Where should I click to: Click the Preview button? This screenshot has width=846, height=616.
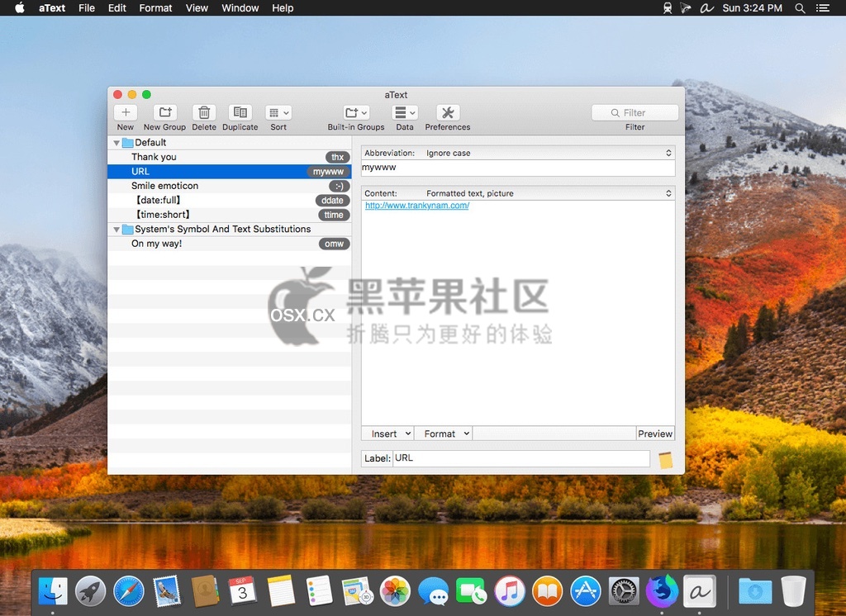[x=655, y=434]
